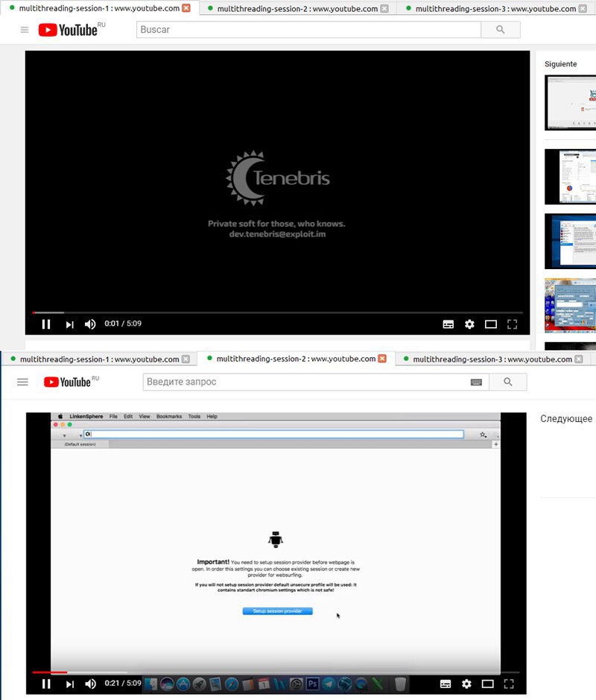Open Bookmarks menu in LinkenSphere video
The width and height of the screenshot is (596, 700).
click(x=169, y=417)
